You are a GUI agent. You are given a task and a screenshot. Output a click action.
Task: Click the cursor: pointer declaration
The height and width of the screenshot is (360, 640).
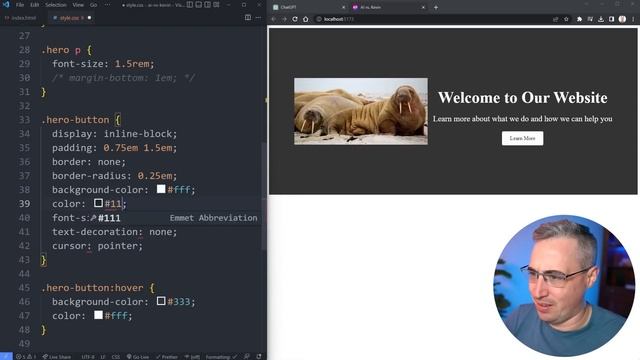(97, 246)
